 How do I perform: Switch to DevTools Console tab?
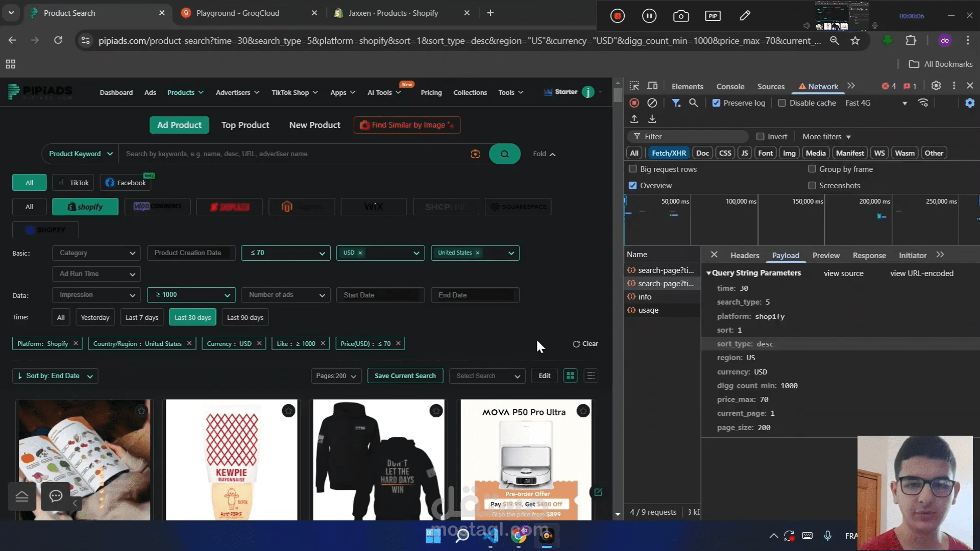(x=730, y=86)
